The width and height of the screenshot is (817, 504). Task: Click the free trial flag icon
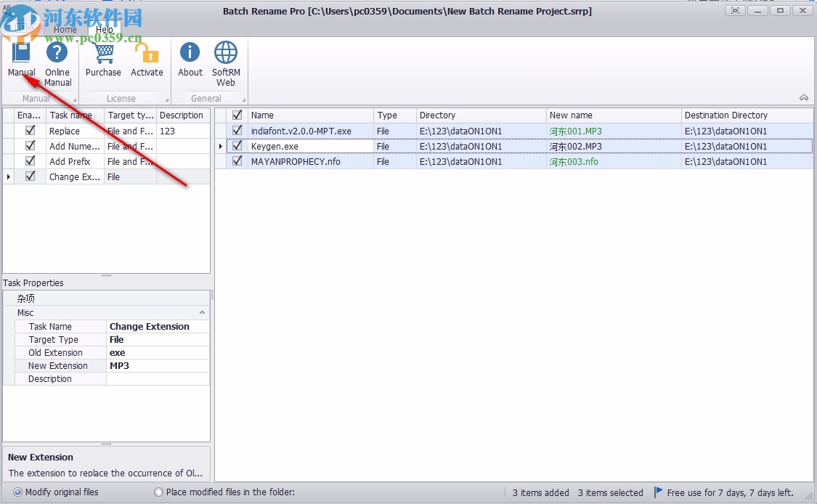coord(659,492)
